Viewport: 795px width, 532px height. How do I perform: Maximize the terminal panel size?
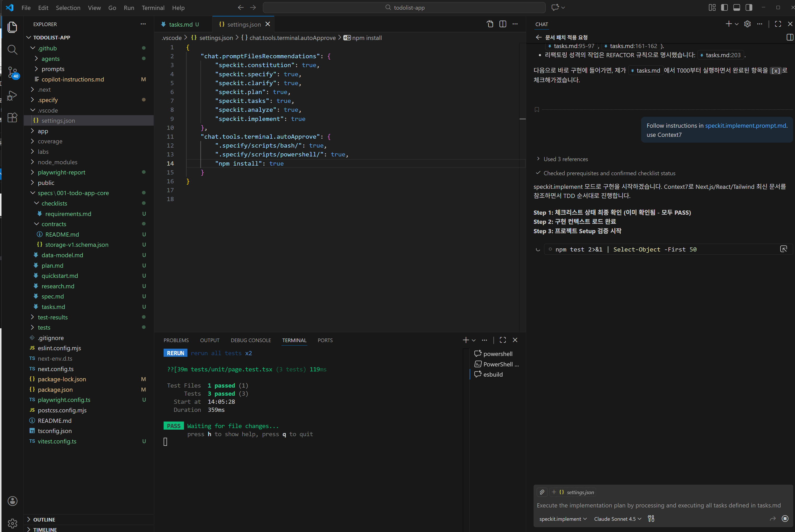(503, 340)
